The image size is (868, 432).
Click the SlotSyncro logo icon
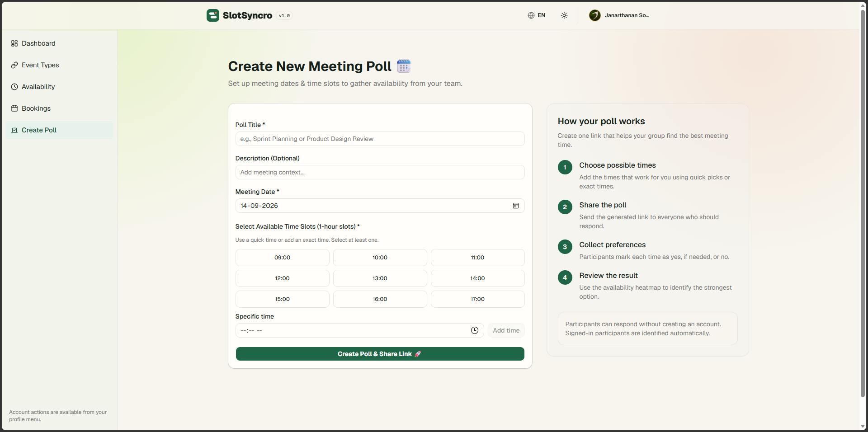tap(213, 15)
